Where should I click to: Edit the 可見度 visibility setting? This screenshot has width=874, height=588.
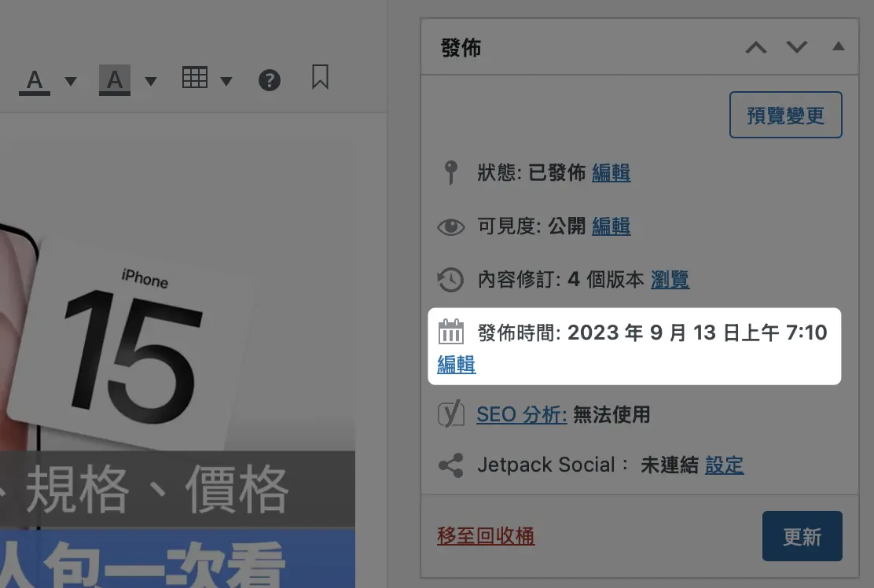pos(611,226)
